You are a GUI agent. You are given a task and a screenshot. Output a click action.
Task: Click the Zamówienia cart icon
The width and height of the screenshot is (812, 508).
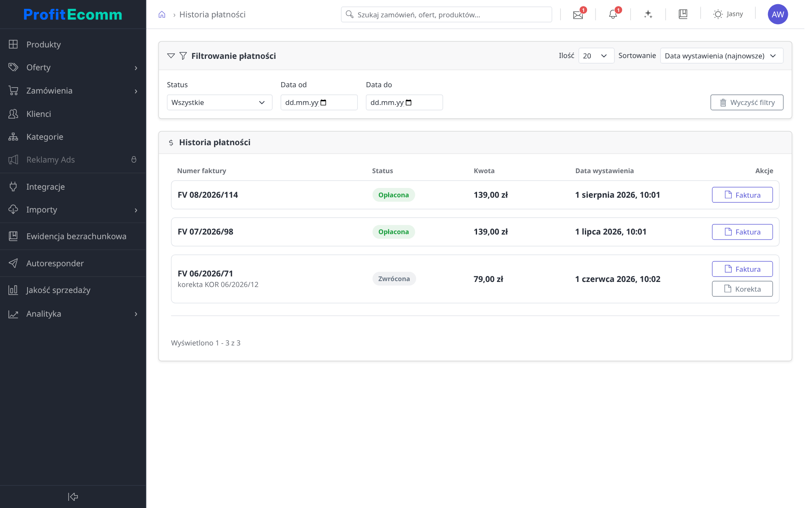(13, 91)
